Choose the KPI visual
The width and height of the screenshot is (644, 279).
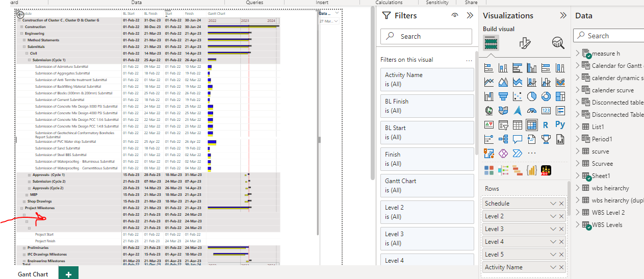coord(489,125)
